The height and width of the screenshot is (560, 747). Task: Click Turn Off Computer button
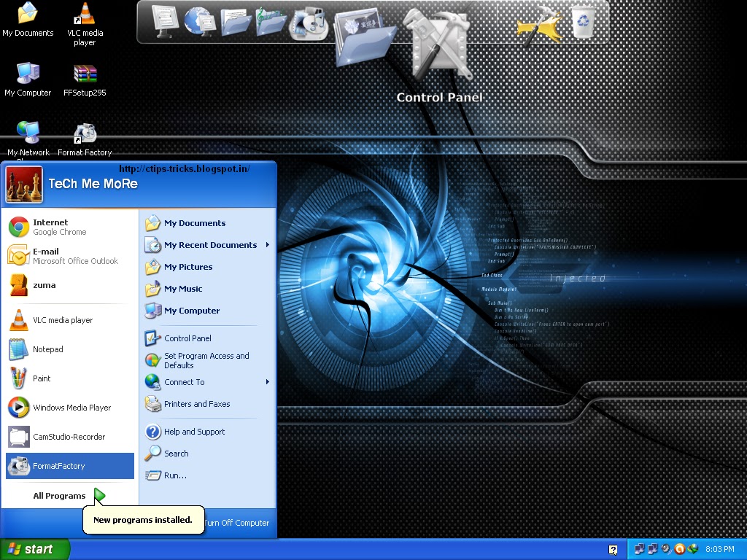(237, 523)
